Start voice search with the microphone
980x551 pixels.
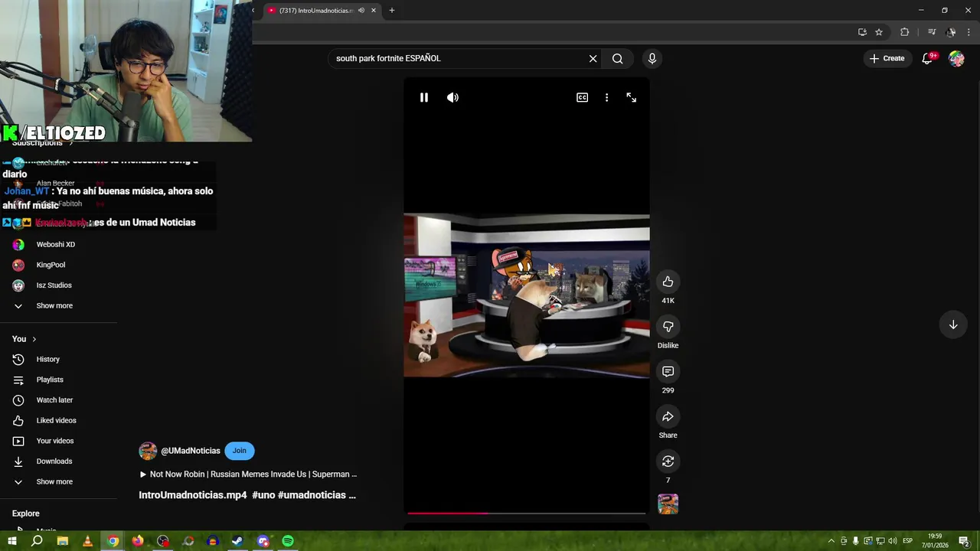(652, 58)
